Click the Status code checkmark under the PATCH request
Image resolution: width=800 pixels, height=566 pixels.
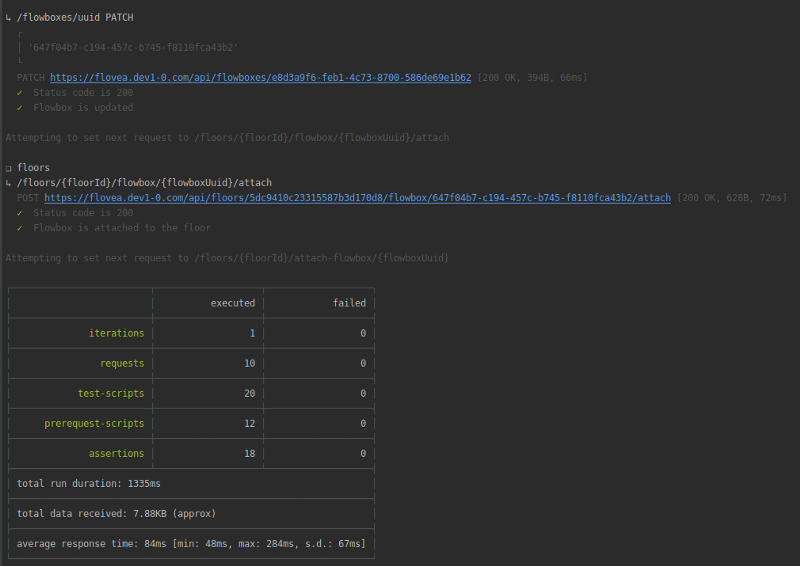click(20, 93)
